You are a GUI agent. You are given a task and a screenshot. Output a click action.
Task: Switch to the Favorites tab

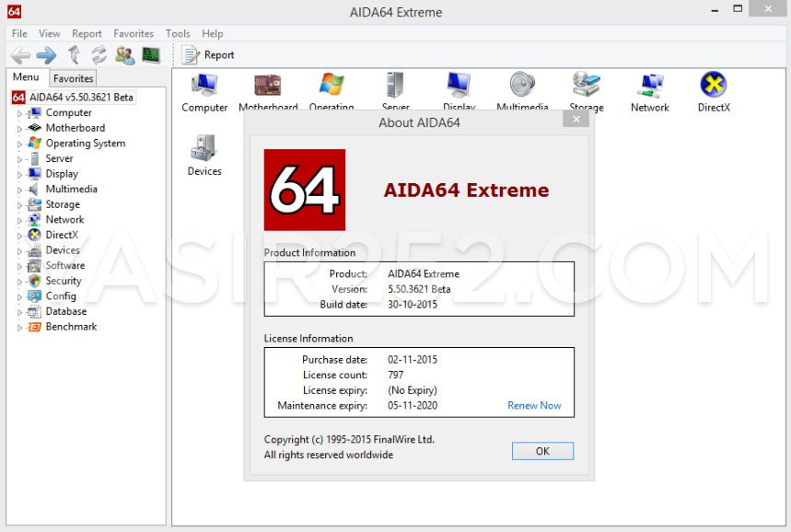(x=73, y=78)
